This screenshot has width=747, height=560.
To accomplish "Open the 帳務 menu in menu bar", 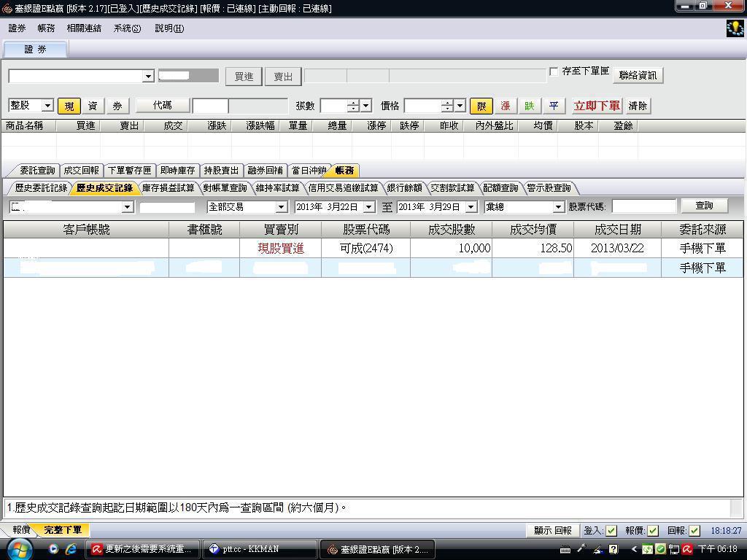I will [46, 28].
